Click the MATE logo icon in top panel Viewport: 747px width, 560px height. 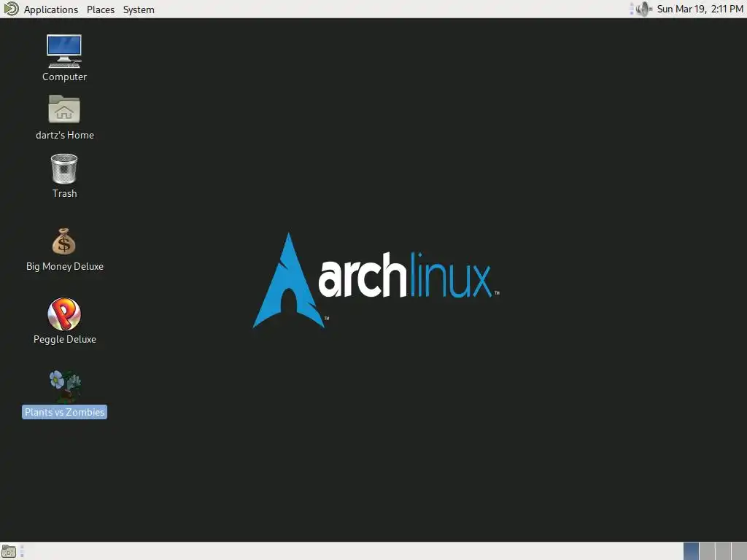coord(11,9)
